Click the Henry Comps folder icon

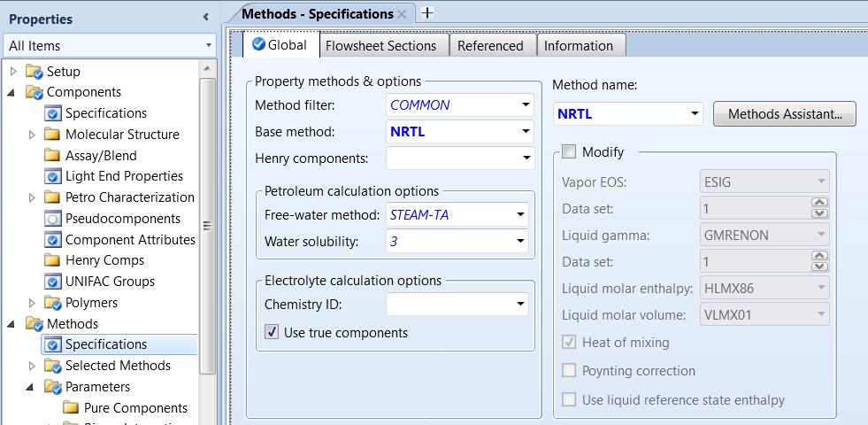(52, 260)
